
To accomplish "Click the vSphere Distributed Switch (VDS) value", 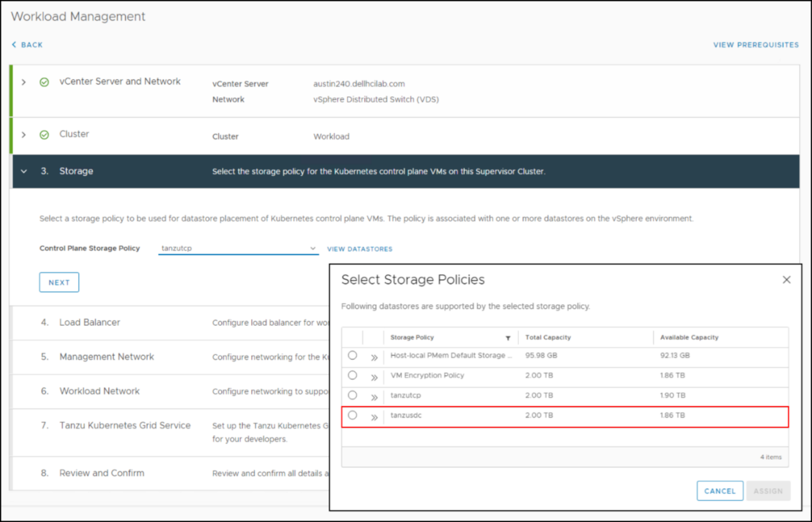I will tap(376, 100).
